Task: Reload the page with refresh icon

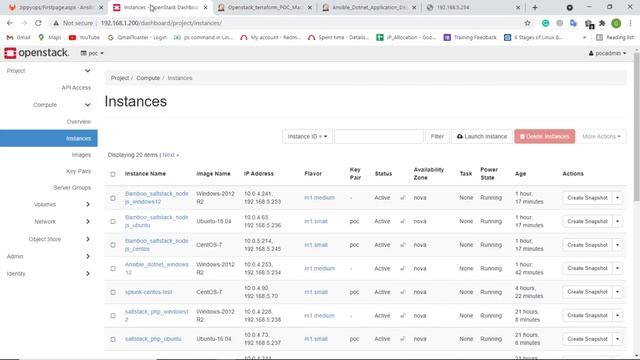Action: click(x=38, y=23)
